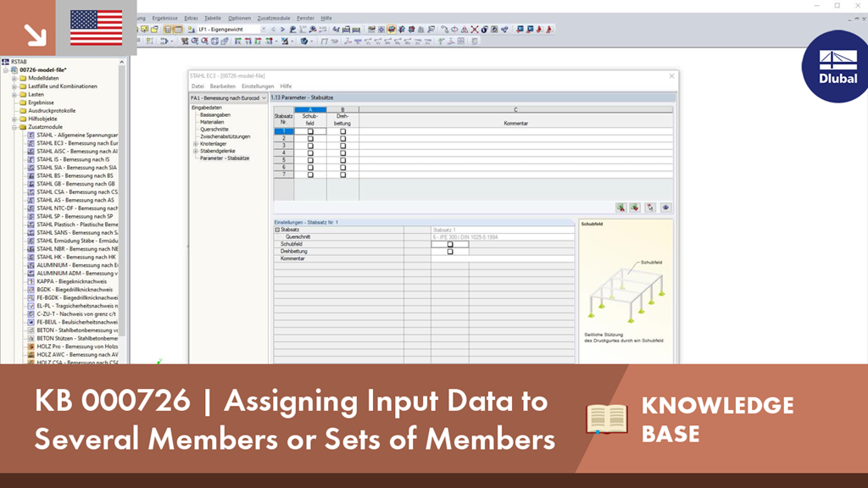Select 00726-model-file in project navigator
This screenshot has width=868, height=488.
(x=42, y=70)
